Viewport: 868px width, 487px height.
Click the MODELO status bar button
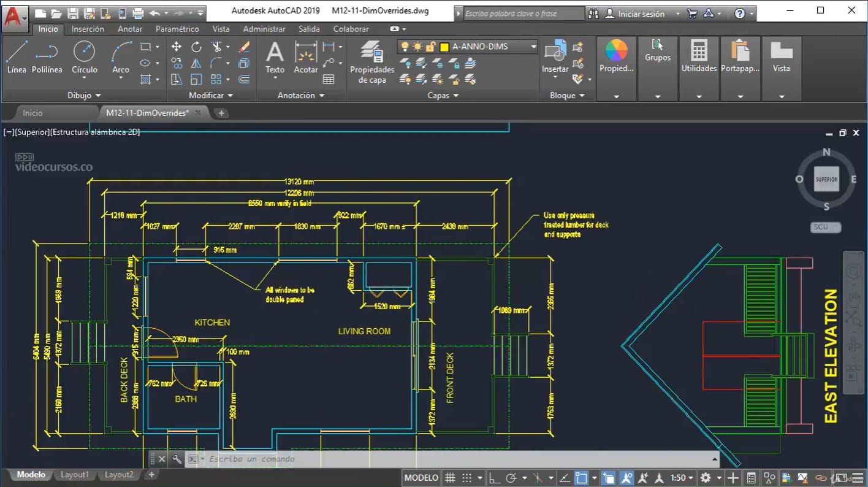(421, 478)
